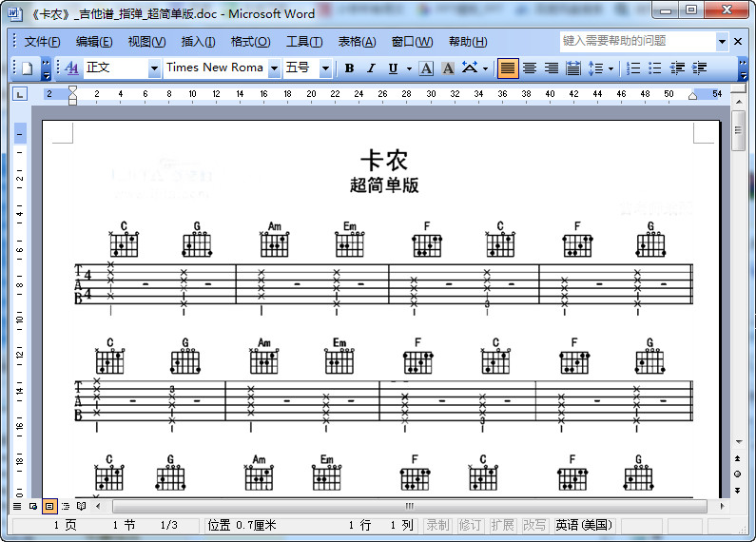
Task: Apply character border icon
Action: 426,68
